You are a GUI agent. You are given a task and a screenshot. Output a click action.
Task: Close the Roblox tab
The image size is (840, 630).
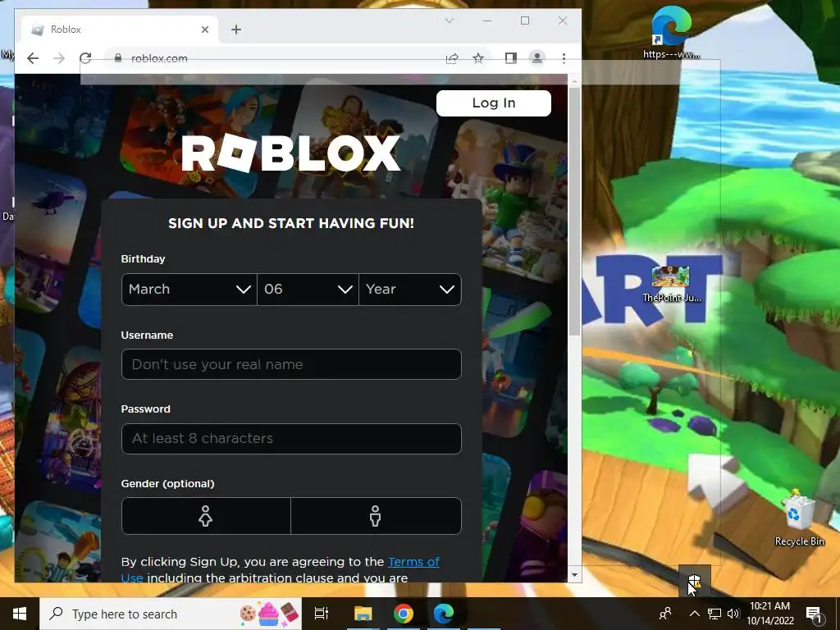click(204, 30)
